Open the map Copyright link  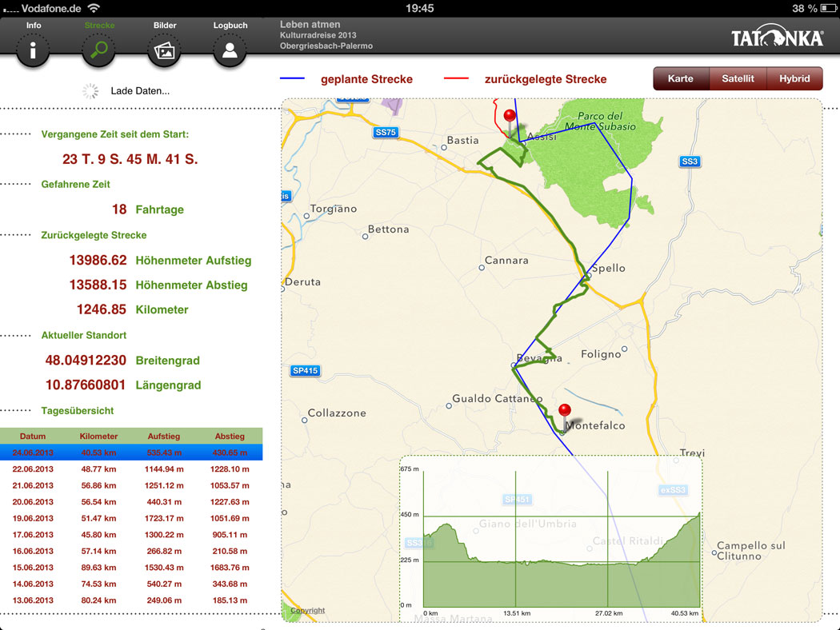pyautogui.click(x=307, y=610)
